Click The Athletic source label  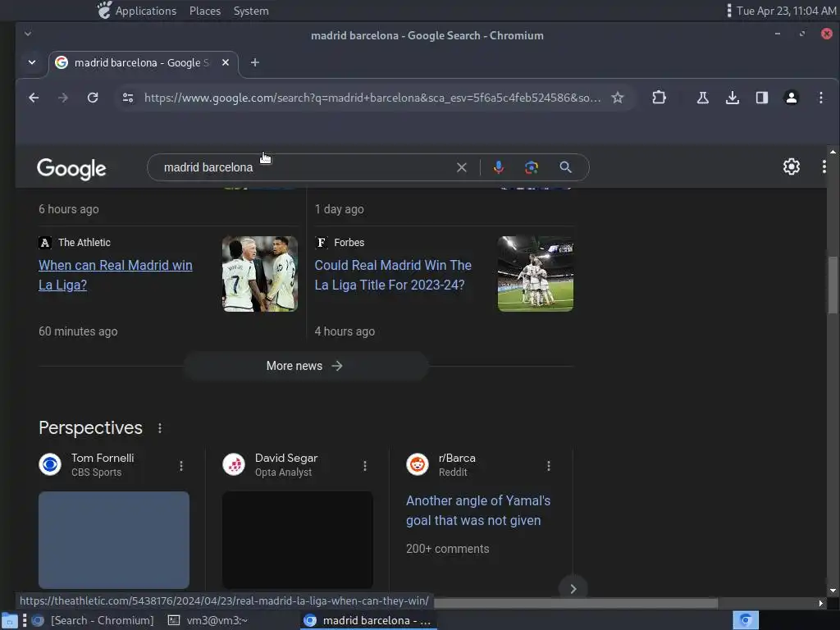[x=84, y=243]
